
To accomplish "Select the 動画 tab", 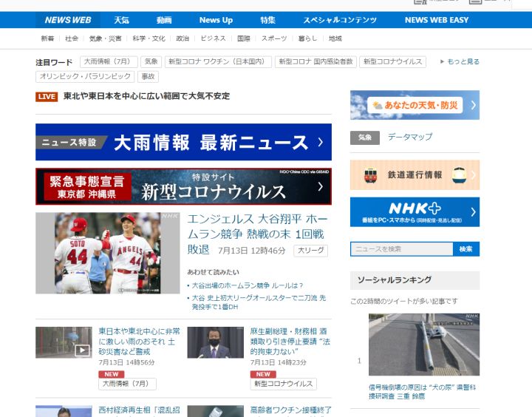I will coord(164,20).
